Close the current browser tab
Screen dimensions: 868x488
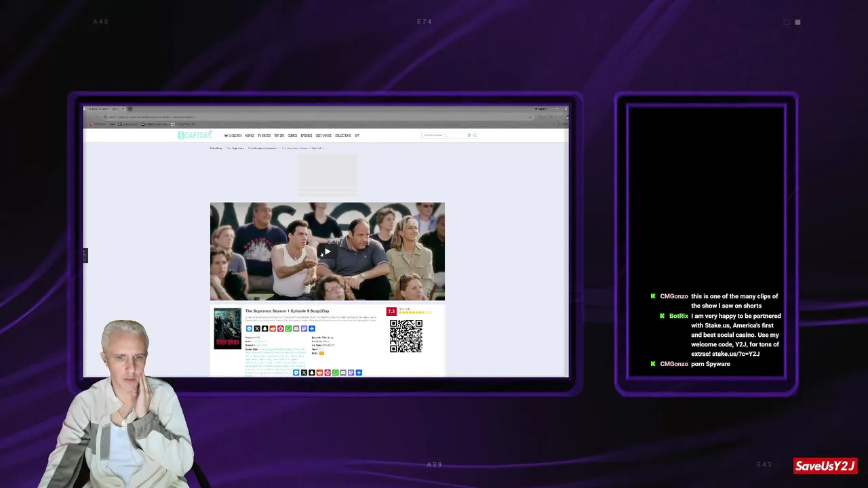coord(123,108)
